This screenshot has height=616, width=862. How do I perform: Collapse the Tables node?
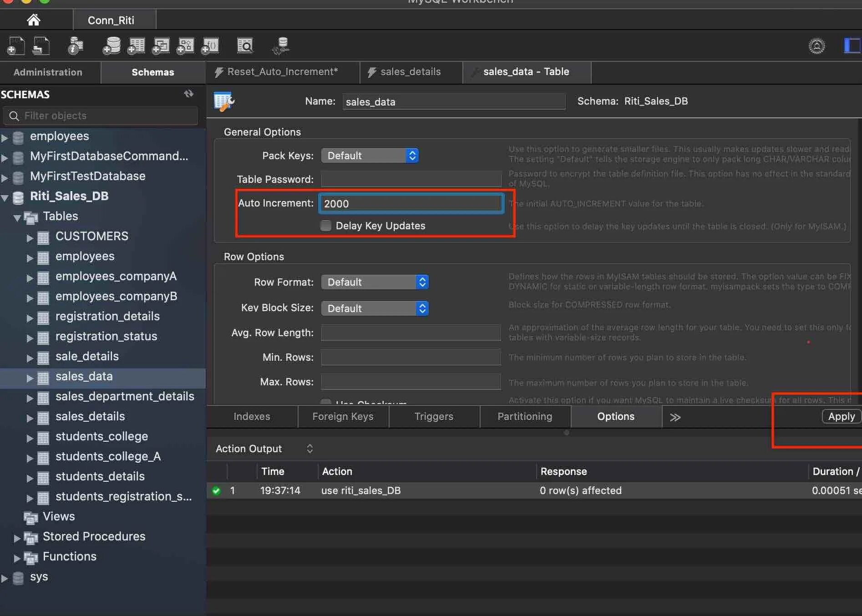point(17,217)
